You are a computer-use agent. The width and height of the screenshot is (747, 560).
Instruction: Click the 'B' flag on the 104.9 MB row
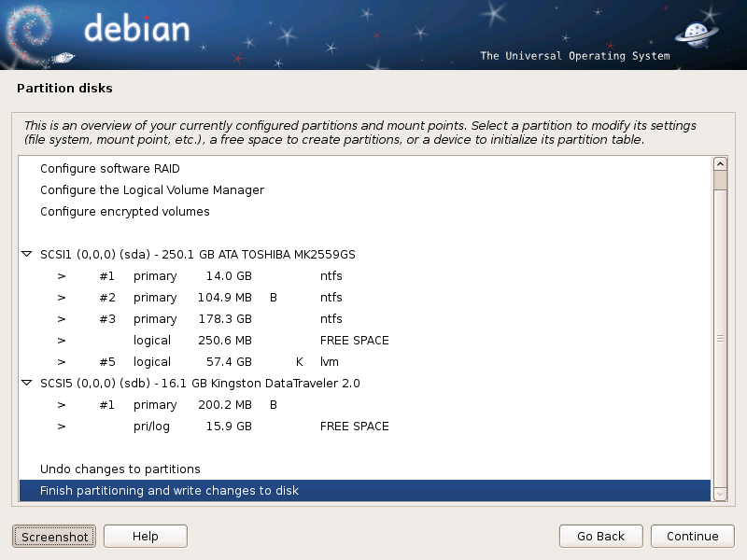pyautogui.click(x=274, y=298)
